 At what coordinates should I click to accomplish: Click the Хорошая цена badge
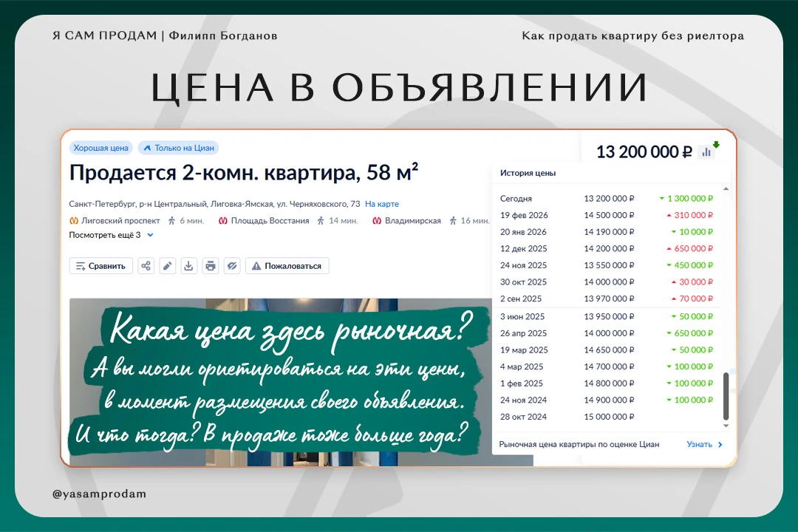point(100,148)
